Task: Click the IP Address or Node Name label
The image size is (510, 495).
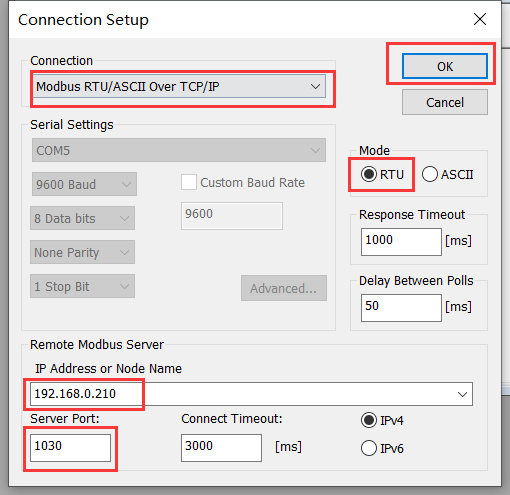Action: (x=108, y=368)
